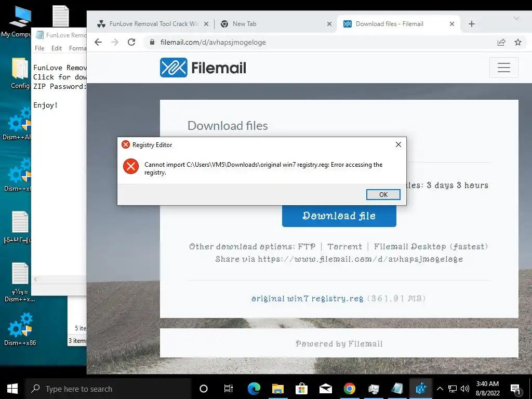
Task: Select the Dism++x86 desktop icon
Action: pyautogui.click(x=20, y=329)
